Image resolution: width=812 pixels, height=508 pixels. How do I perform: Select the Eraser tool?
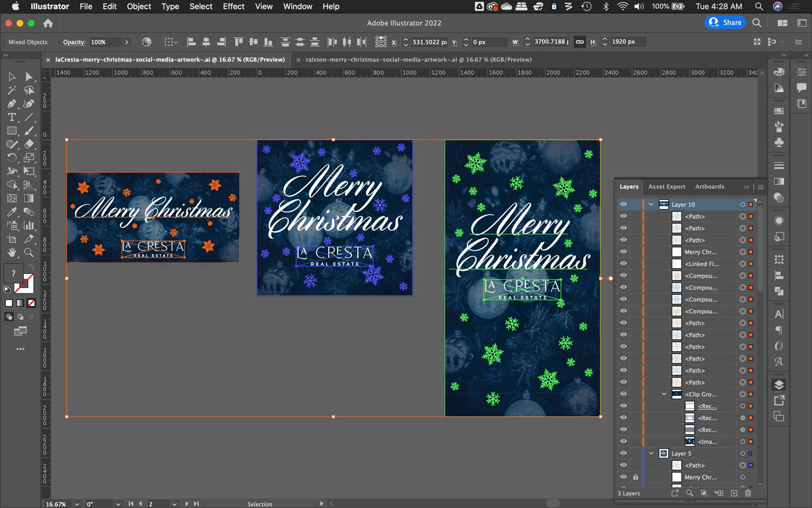(x=29, y=144)
